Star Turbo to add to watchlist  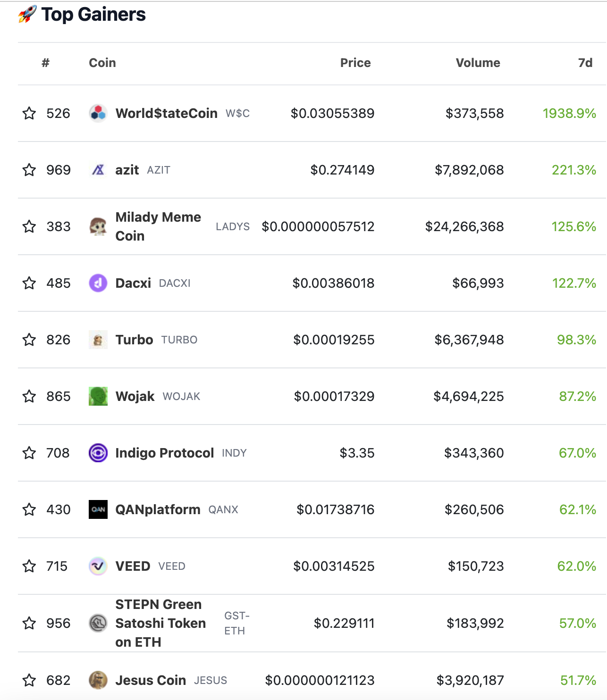(29, 340)
